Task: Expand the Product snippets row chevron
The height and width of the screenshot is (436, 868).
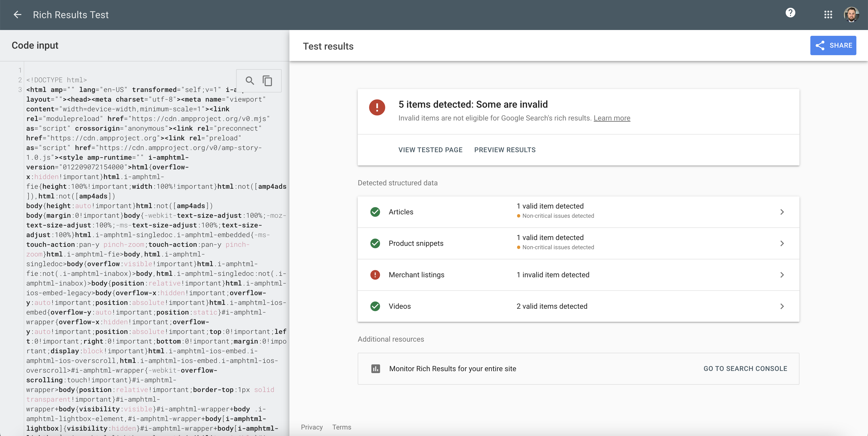Action: (782, 243)
